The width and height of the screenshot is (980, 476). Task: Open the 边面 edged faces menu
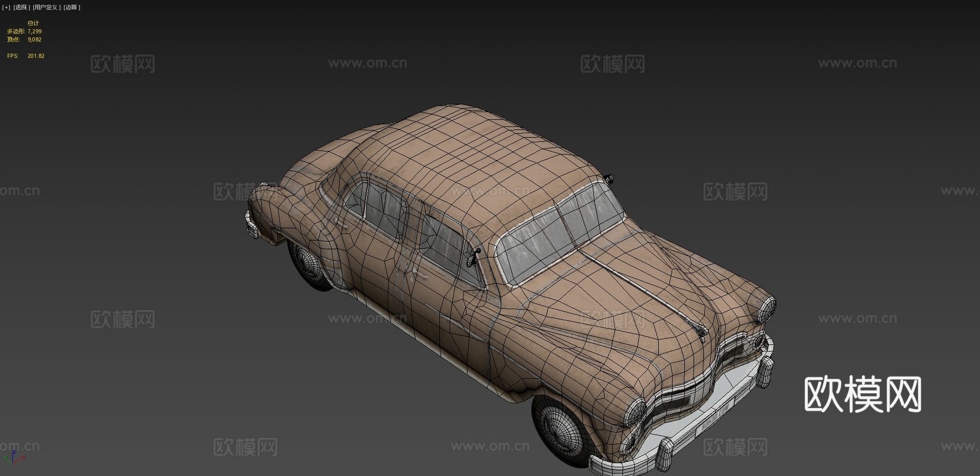[71, 7]
